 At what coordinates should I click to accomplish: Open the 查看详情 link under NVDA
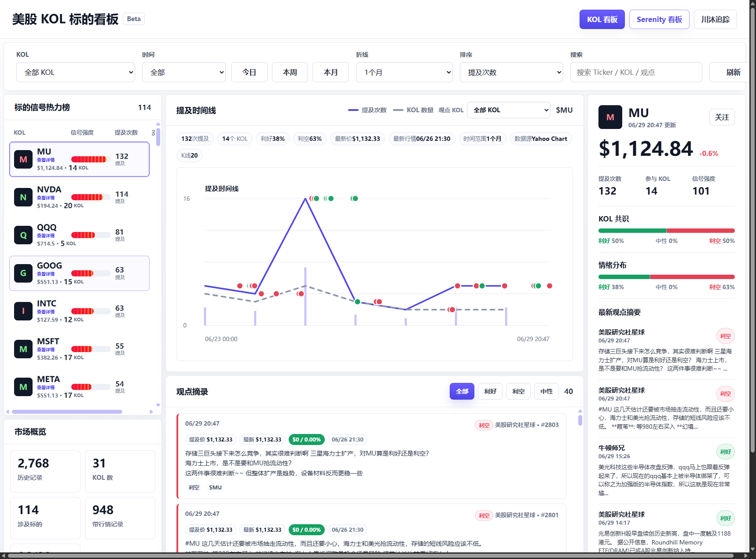pyautogui.click(x=46, y=198)
